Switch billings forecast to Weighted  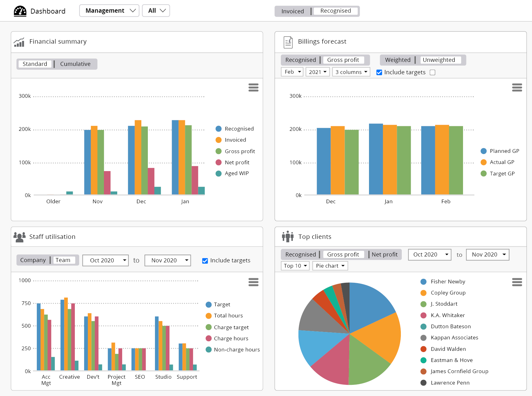[x=397, y=60]
